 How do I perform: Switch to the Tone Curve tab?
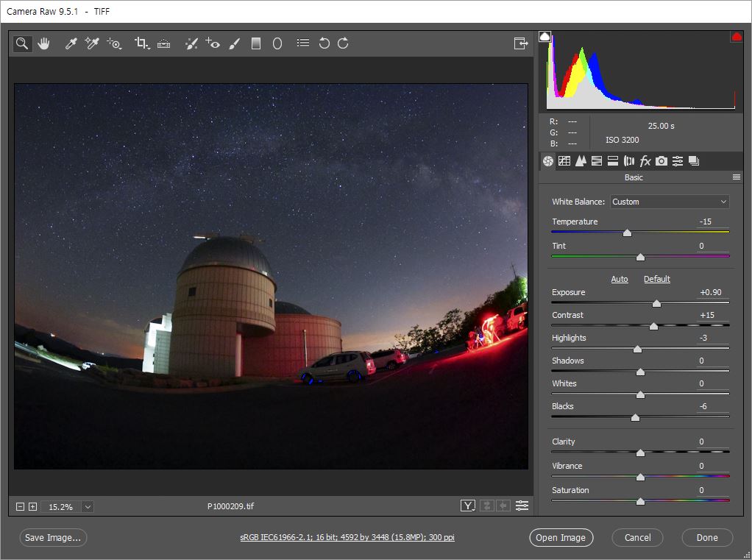pos(564,161)
